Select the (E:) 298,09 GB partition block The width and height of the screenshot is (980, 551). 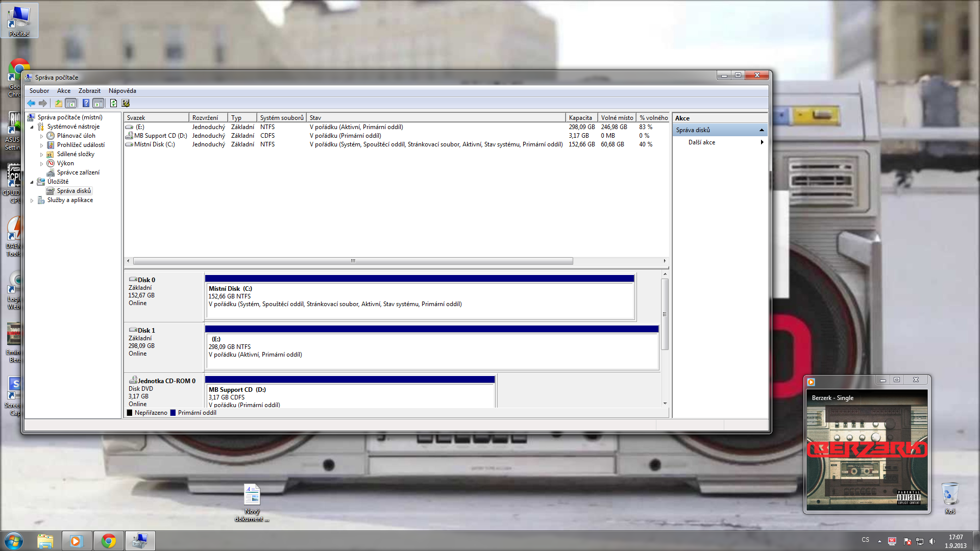point(432,347)
